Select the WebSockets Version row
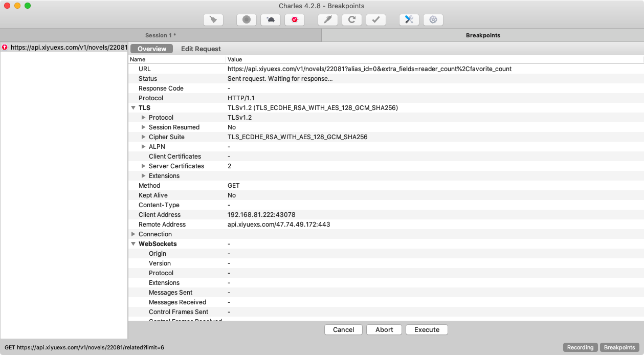The width and height of the screenshot is (644, 355). click(386, 263)
